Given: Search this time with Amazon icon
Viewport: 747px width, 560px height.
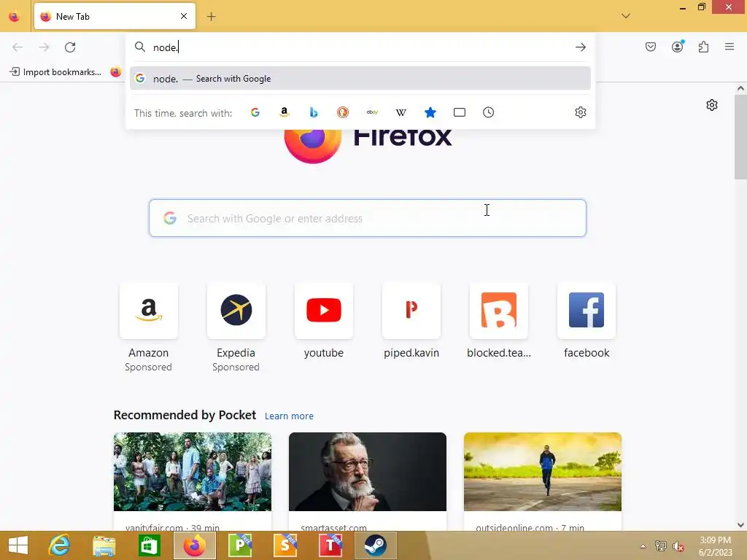Looking at the screenshot, I should [x=285, y=112].
